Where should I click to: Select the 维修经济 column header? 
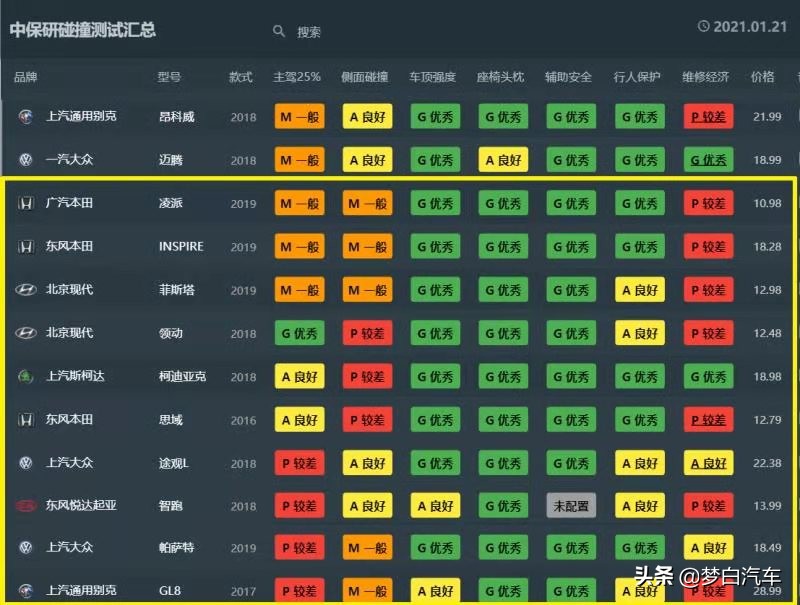coord(706,77)
